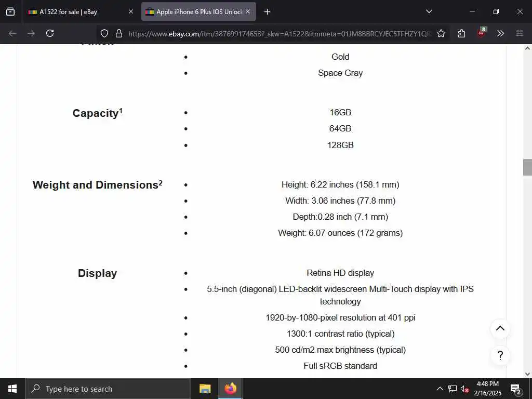The height and width of the screenshot is (399, 532).
Task: Click Firefox taskbar icon
Action: coord(230,389)
